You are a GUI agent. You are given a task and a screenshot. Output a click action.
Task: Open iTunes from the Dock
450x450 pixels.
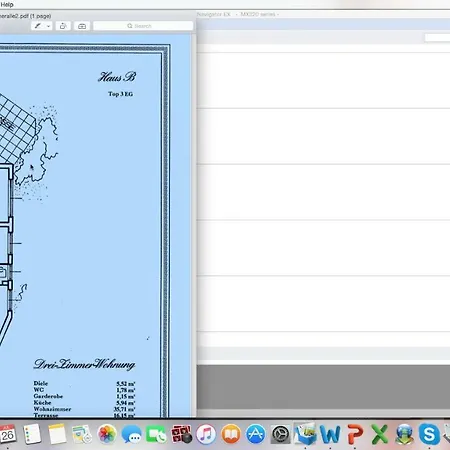click(206, 434)
